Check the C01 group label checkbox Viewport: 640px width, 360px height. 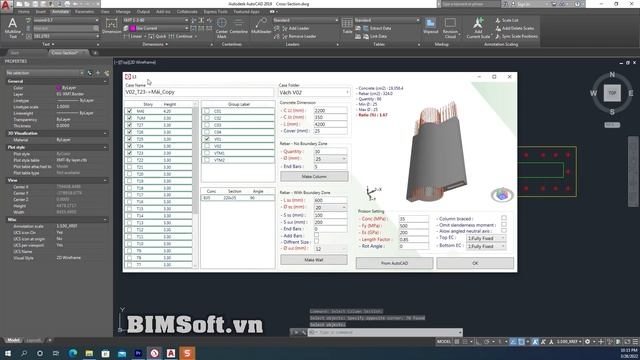[207, 111]
